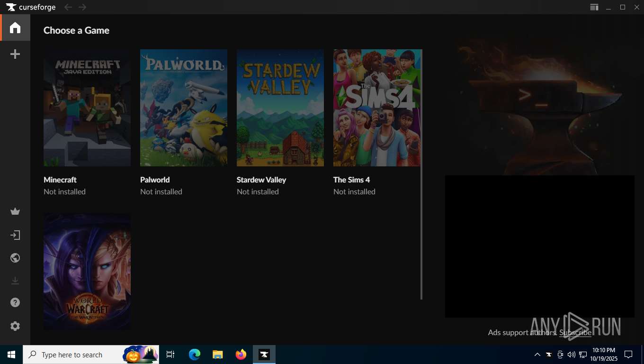Select the World of Warcraft cover art

(87, 271)
